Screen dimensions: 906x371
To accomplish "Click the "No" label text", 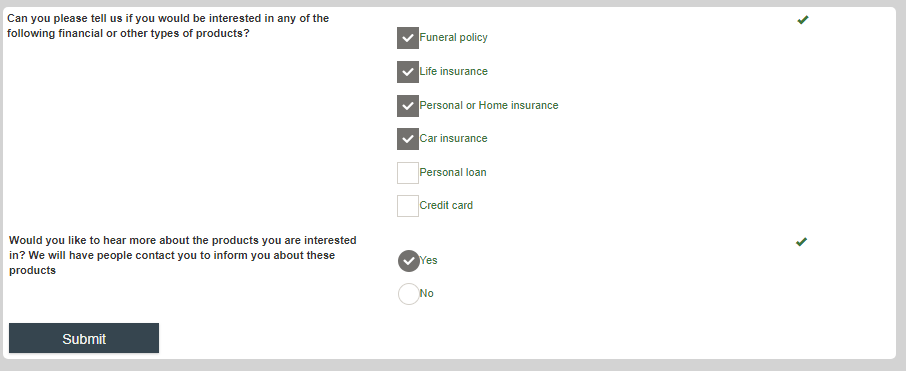I will 426,294.
